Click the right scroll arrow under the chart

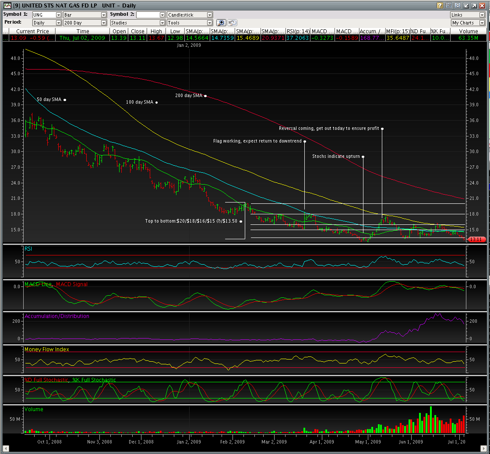click(x=483, y=449)
